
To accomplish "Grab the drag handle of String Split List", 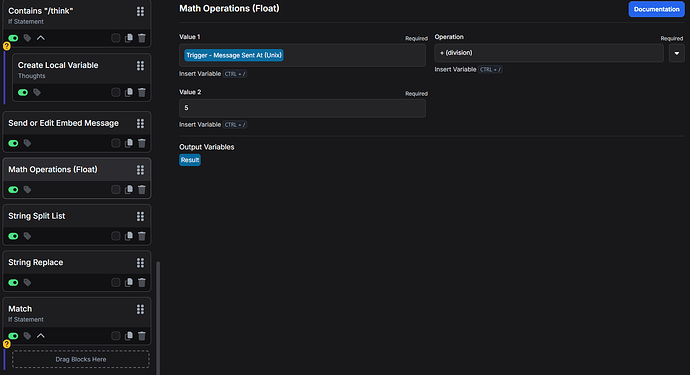I will [140, 216].
